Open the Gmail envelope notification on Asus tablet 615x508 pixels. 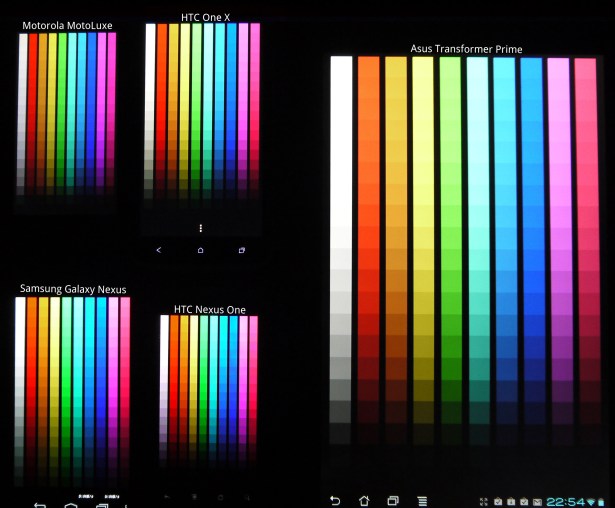pos(537,502)
